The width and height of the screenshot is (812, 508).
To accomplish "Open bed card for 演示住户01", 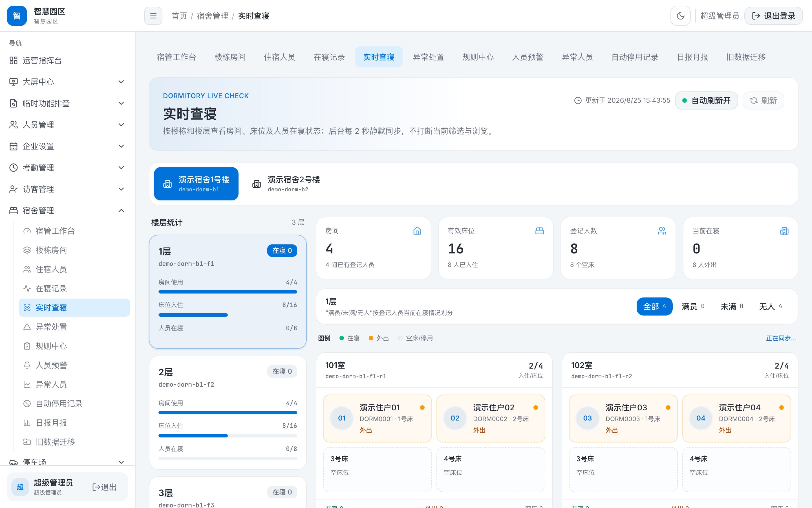I will [x=377, y=418].
